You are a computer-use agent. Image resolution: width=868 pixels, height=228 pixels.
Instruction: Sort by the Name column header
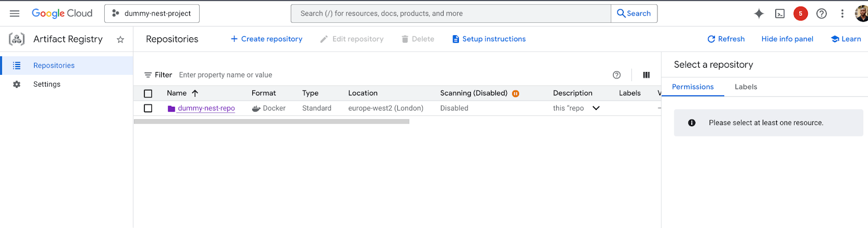click(x=177, y=93)
